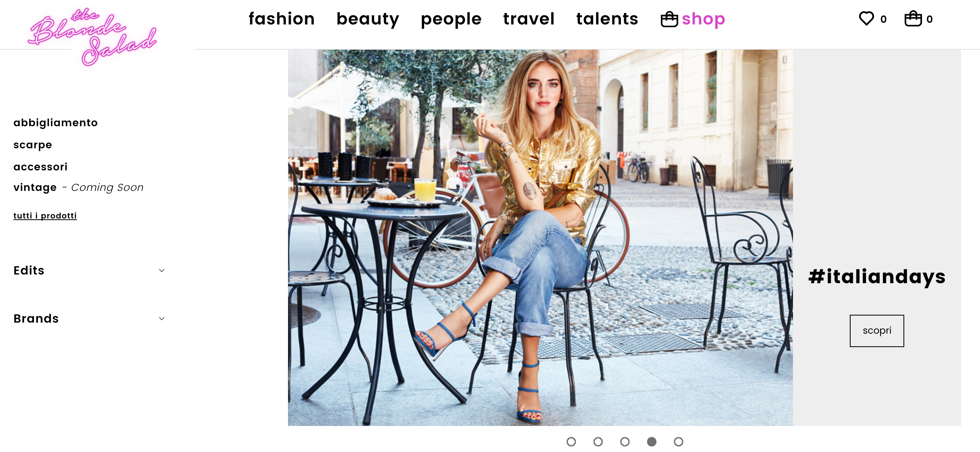Select the vintage category link

35,187
